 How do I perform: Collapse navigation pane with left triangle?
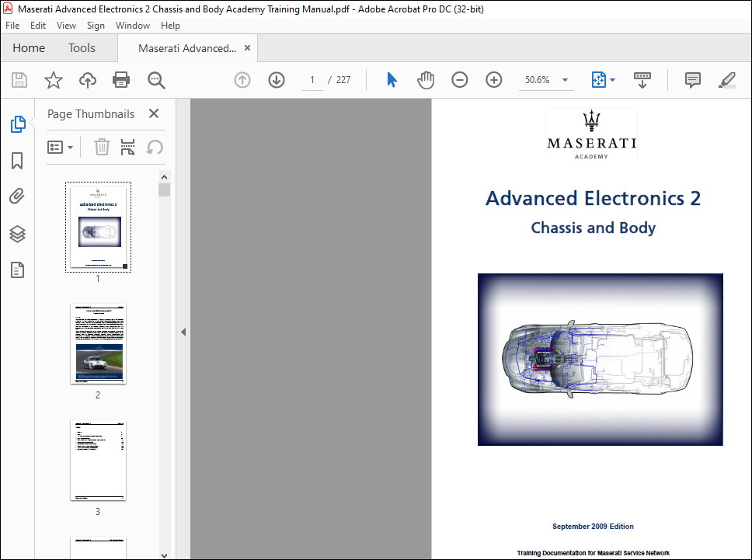[183, 332]
